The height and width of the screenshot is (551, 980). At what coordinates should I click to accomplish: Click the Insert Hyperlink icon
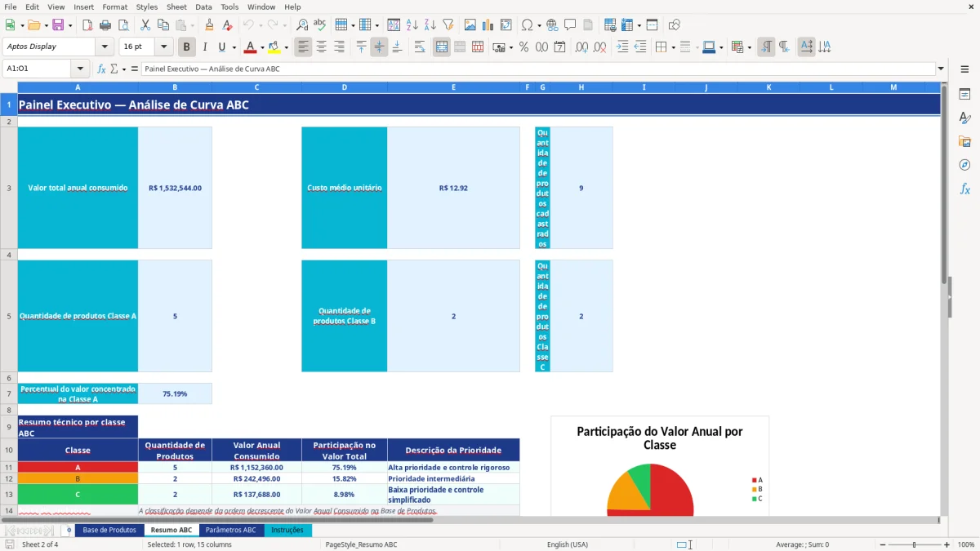click(x=552, y=25)
